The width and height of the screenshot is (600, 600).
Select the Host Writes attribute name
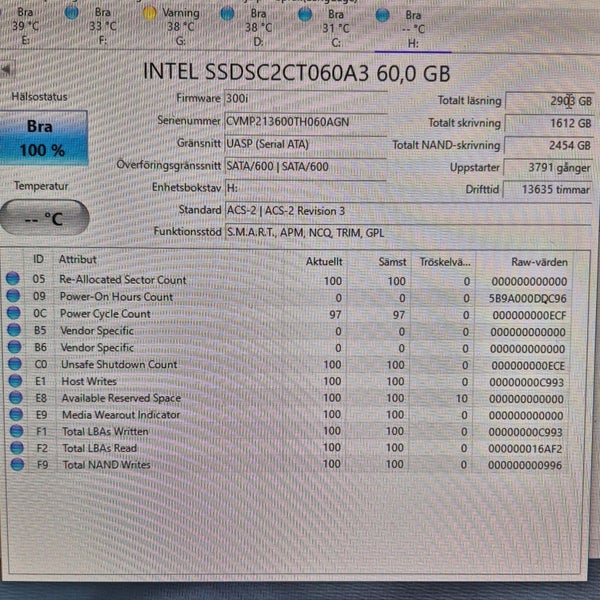pyautogui.click(x=89, y=381)
